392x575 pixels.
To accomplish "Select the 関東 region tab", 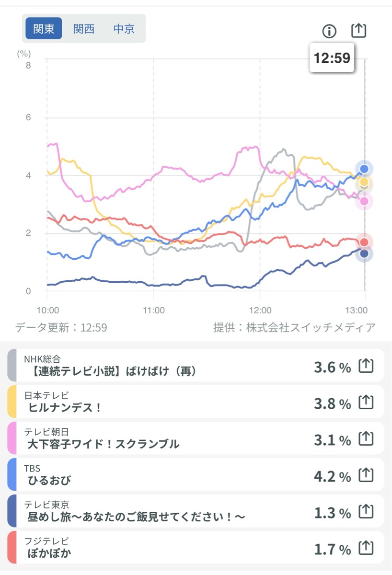I will tap(44, 29).
